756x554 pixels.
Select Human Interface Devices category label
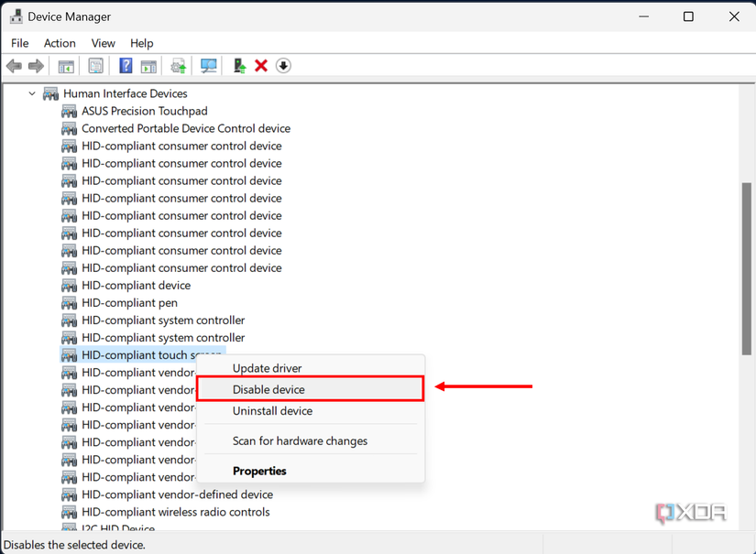[126, 93]
